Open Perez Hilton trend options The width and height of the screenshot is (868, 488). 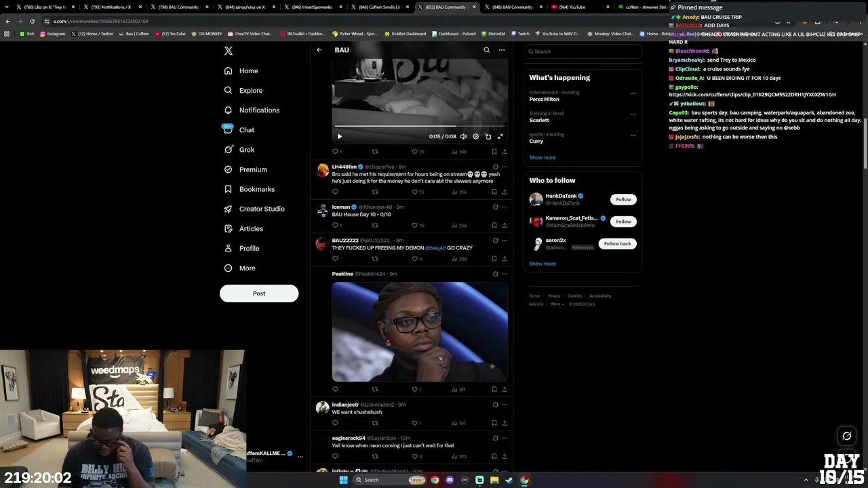(633, 94)
